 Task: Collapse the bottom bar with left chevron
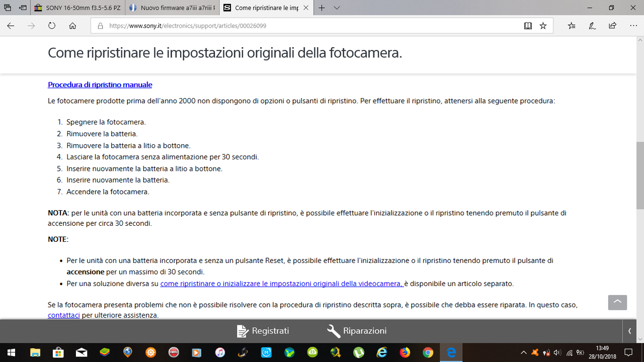629,331
